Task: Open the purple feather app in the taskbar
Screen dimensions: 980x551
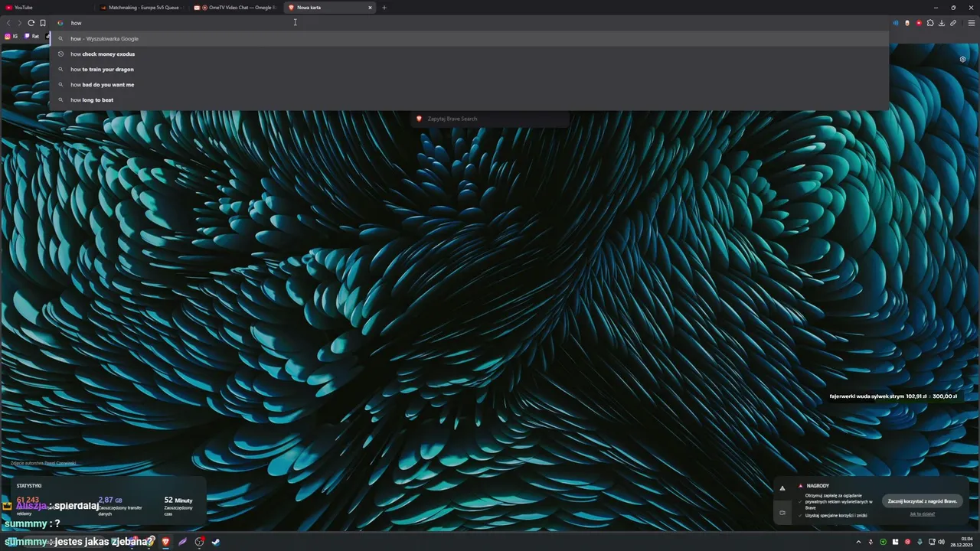Action: coord(182,542)
